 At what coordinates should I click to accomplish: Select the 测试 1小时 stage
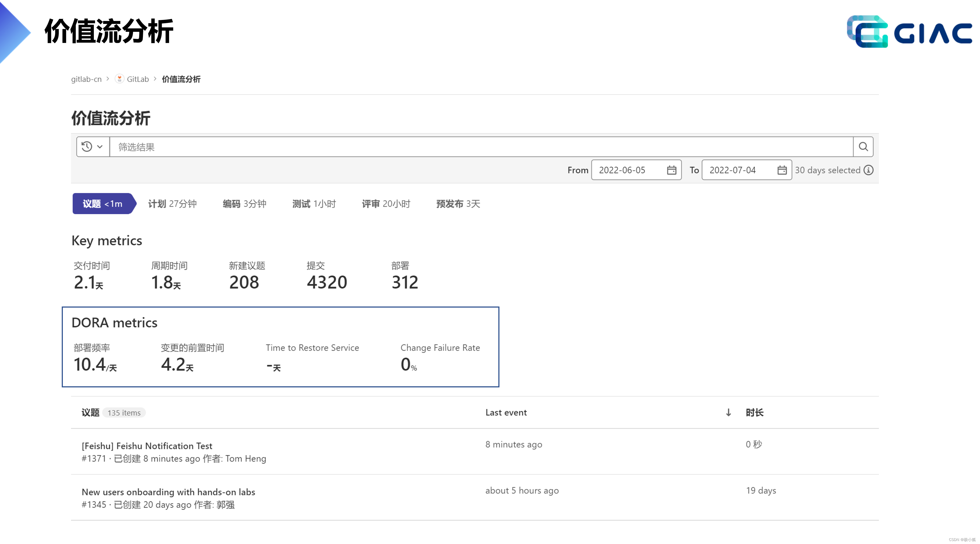click(x=314, y=204)
